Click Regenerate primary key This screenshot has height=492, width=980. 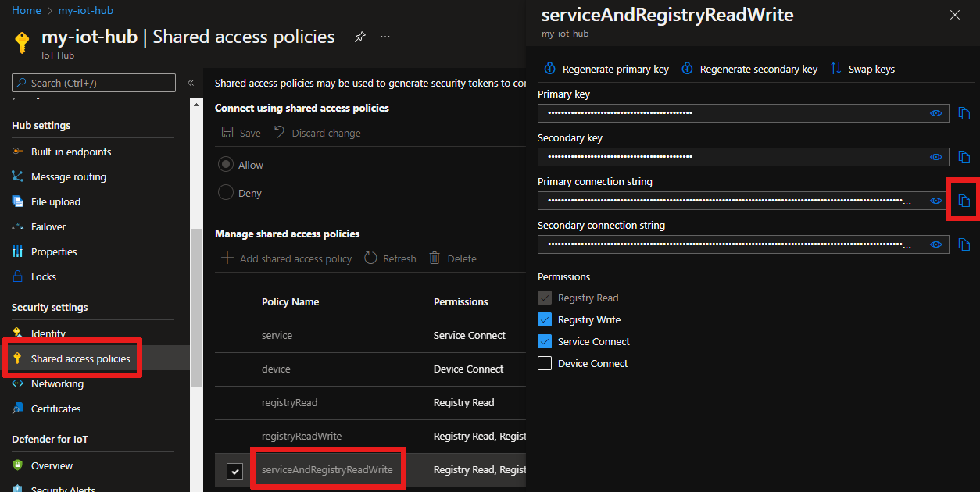pos(607,69)
